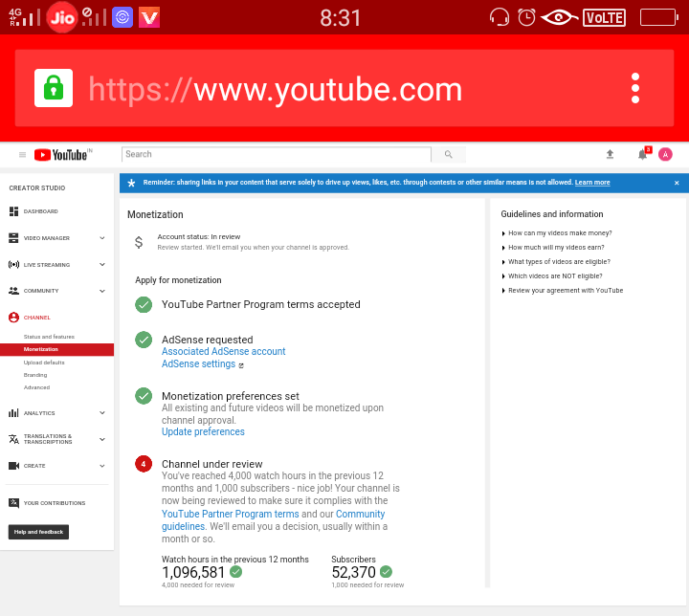Tap the browser three-dot menu
The height and width of the screenshot is (616, 689).
[x=635, y=88]
